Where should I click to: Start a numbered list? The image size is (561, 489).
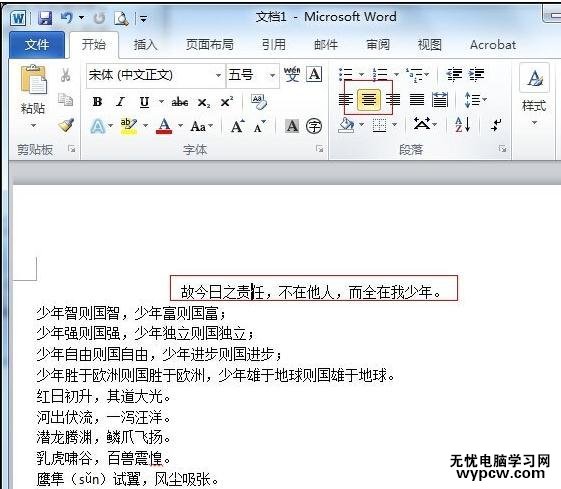(x=380, y=74)
